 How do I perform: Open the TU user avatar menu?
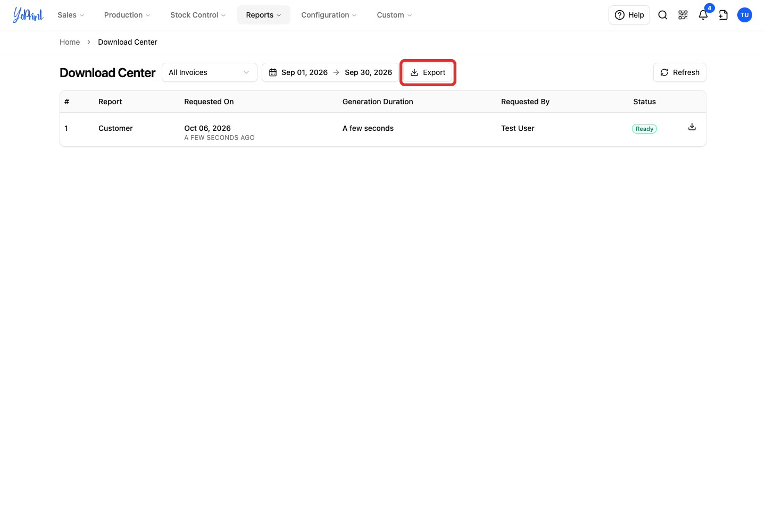pyautogui.click(x=745, y=15)
